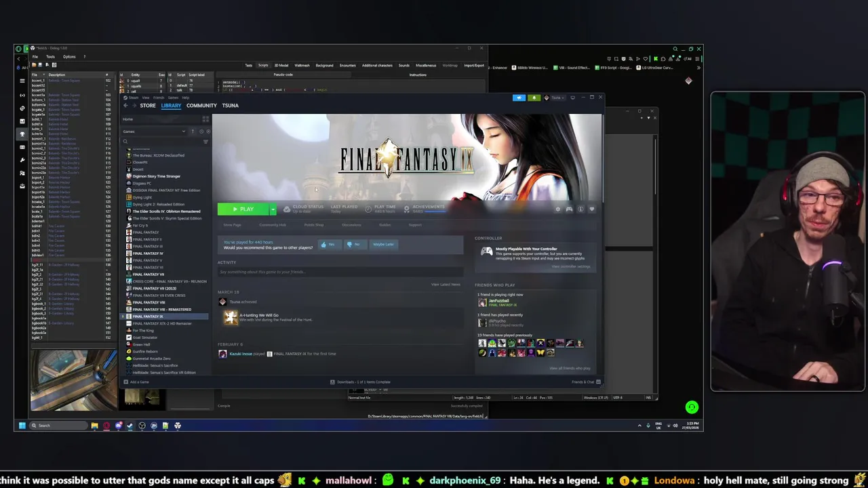868x488 pixels.
Task: Click Add a Game at bottom left
Action: pos(136,382)
